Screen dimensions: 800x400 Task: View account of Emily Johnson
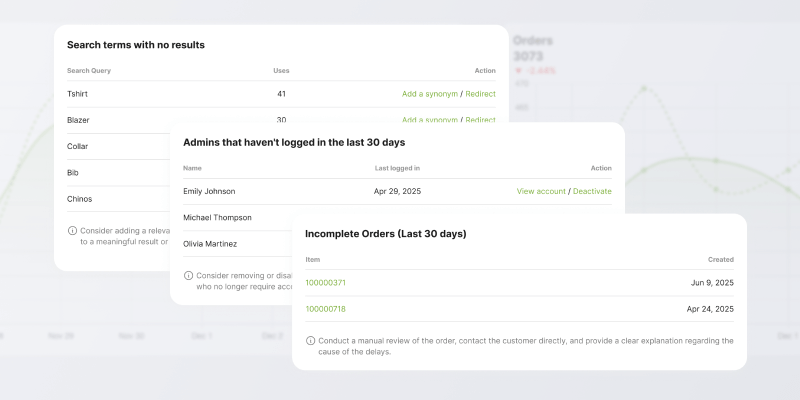coord(541,191)
